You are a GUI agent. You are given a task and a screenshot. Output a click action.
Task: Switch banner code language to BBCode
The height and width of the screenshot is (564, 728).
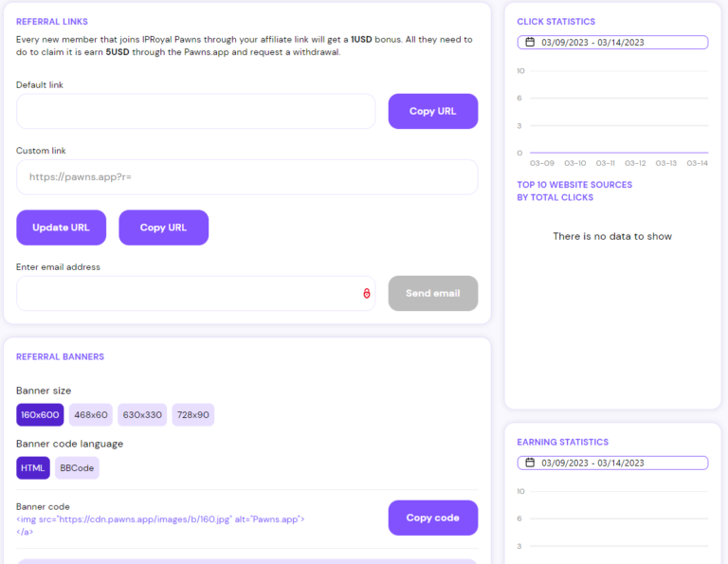pyautogui.click(x=77, y=468)
